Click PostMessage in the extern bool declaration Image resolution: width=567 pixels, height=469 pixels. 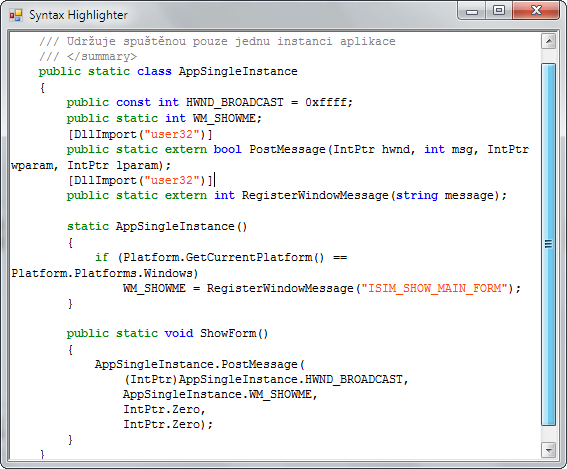coord(287,149)
